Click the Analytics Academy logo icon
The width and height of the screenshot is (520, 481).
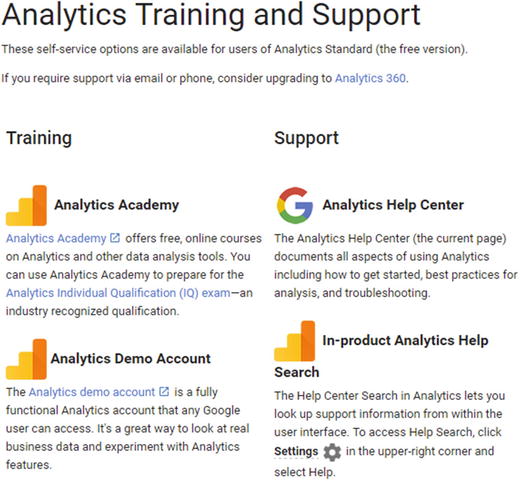(x=26, y=205)
